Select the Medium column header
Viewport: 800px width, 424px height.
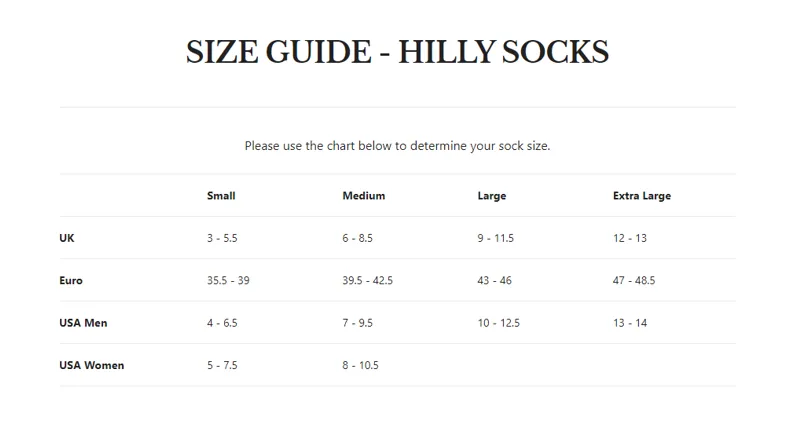364,196
